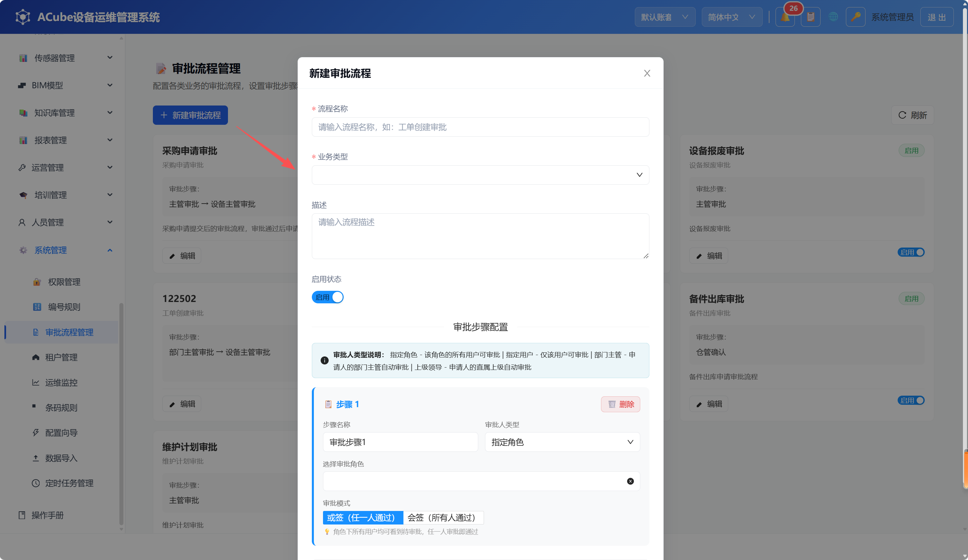Open the 默认账套 dropdown

coord(665,17)
